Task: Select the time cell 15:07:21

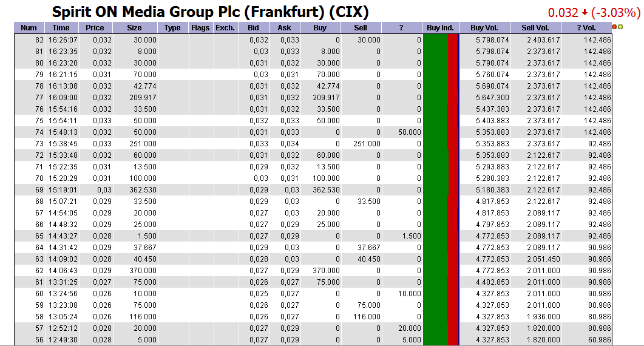Action: point(62,202)
